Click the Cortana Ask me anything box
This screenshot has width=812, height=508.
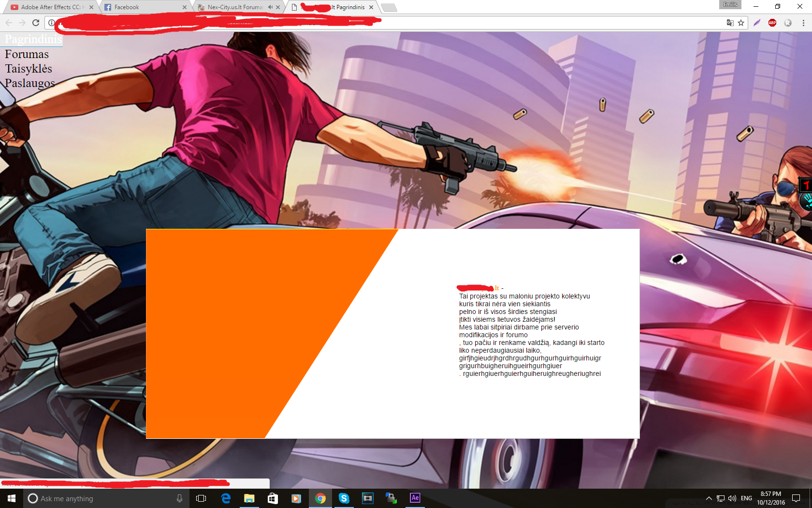coord(106,498)
